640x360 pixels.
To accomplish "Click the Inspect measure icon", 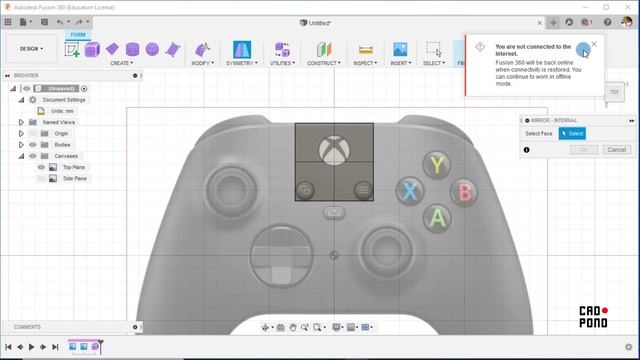I will 365,50.
